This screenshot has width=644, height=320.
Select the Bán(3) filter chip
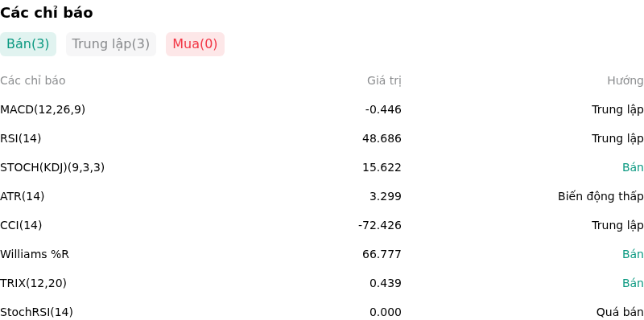click(28, 44)
